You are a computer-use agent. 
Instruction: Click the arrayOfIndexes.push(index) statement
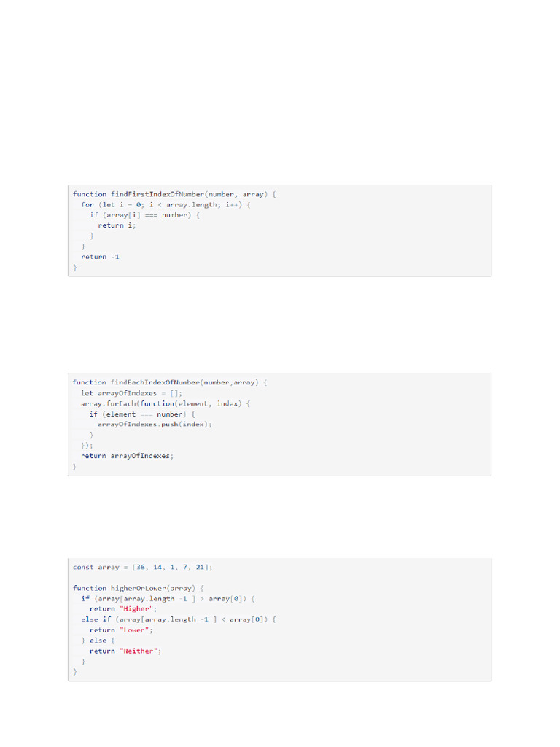pyautogui.click(x=155, y=424)
